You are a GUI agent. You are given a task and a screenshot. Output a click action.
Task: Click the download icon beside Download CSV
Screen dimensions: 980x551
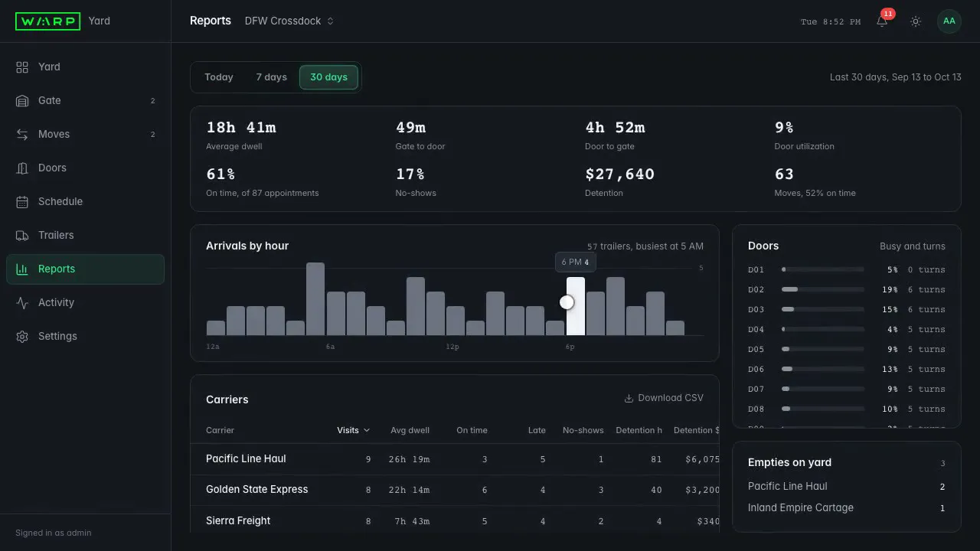pyautogui.click(x=629, y=398)
